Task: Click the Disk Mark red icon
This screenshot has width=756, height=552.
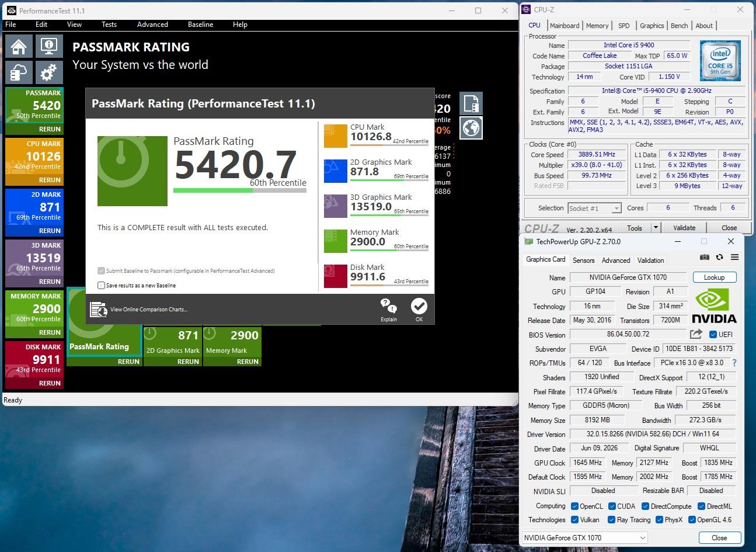Action: pyautogui.click(x=335, y=276)
